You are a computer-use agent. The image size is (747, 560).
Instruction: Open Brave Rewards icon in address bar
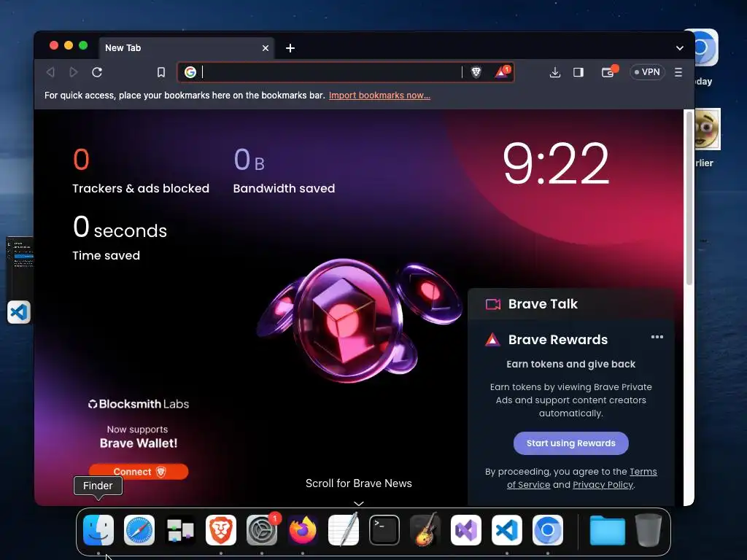502,71
